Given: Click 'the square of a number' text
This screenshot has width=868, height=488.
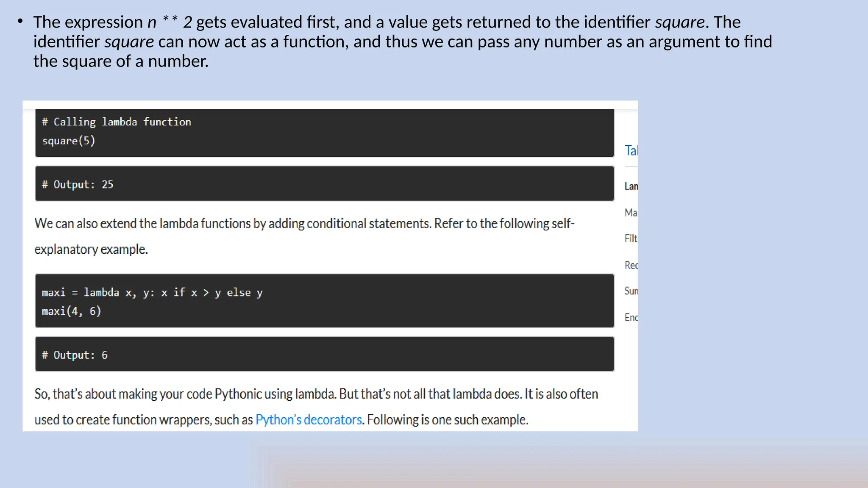Looking at the screenshot, I should click(121, 61).
